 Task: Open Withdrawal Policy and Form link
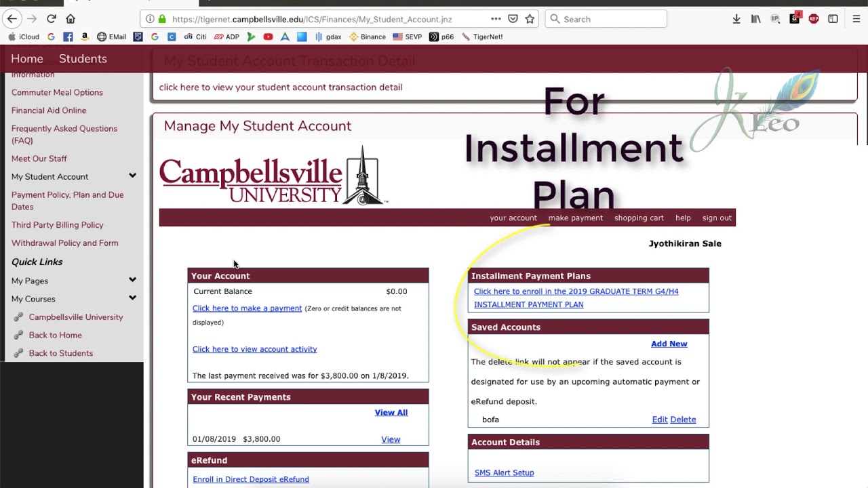(64, 243)
